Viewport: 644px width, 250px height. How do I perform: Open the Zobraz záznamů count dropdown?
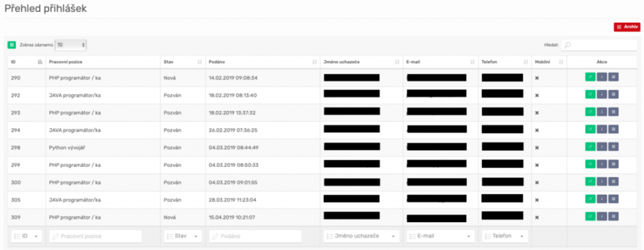coord(70,45)
